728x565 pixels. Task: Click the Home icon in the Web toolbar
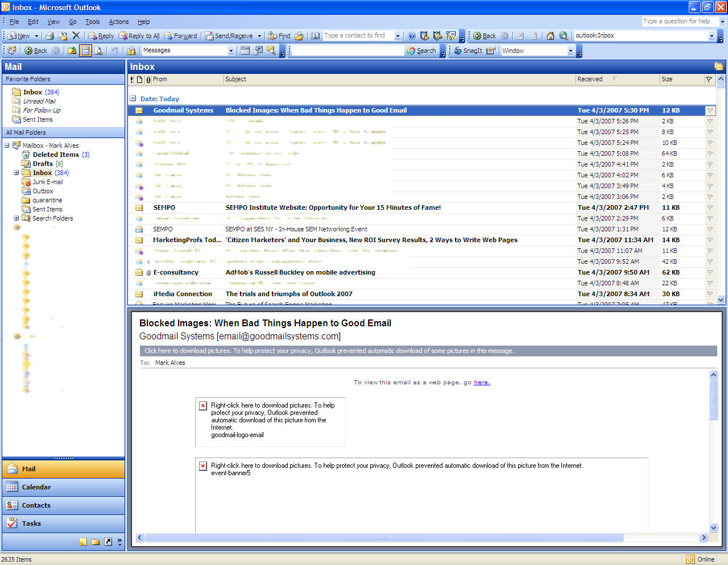tap(550, 36)
